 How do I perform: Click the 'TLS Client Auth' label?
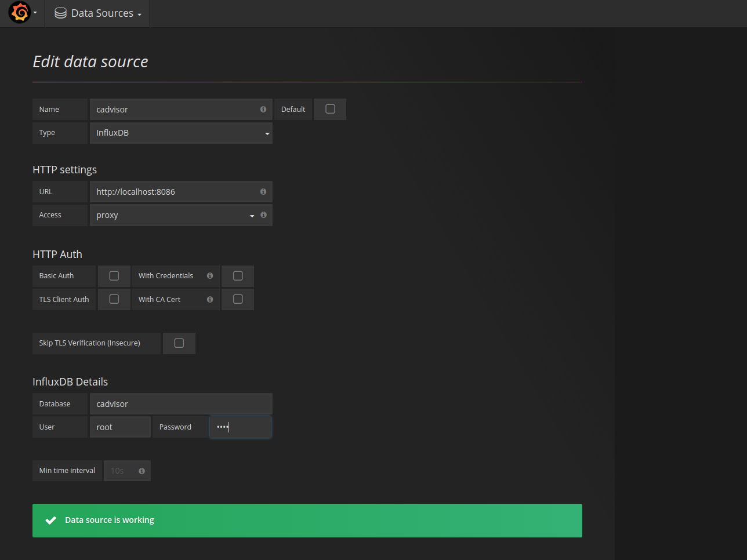(64, 300)
